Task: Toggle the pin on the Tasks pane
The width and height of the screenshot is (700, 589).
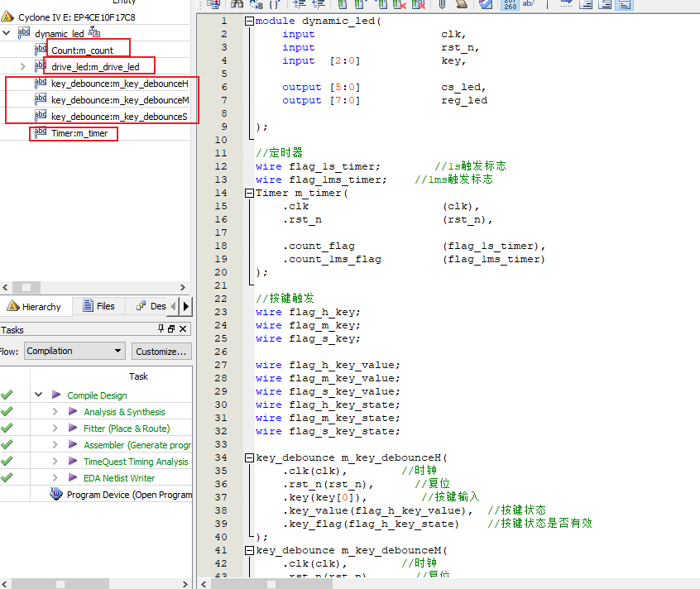Action: tap(161, 329)
